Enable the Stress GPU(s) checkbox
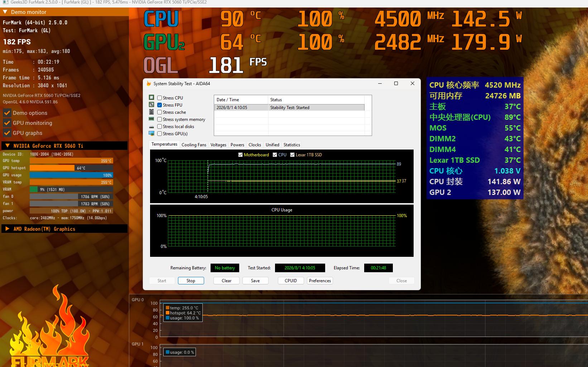Viewport: 588px width, 367px height. [x=160, y=133]
